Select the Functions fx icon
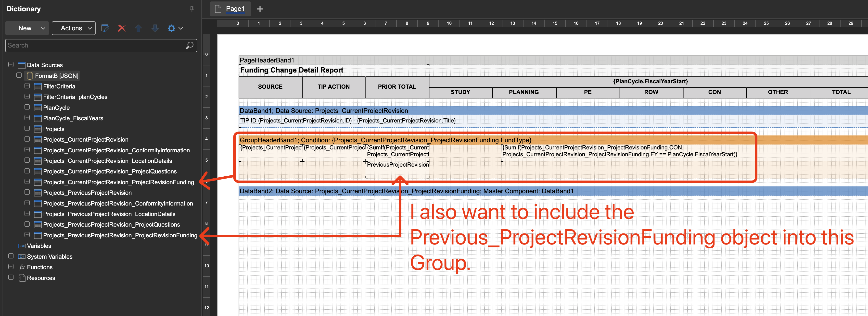 22,267
